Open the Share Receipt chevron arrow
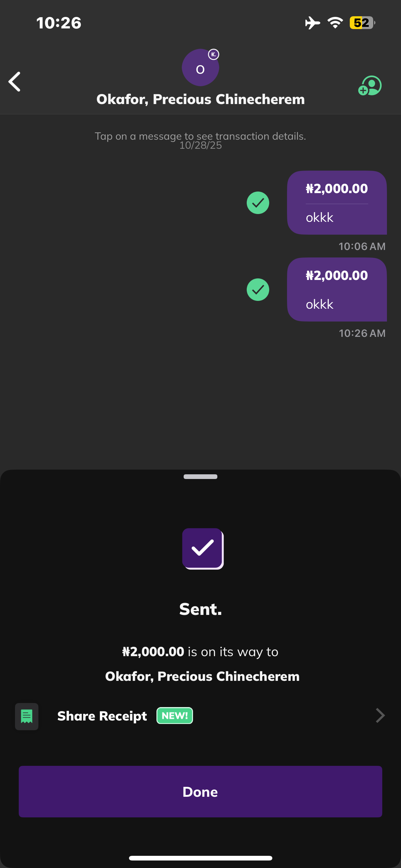The image size is (401, 868). (380, 716)
